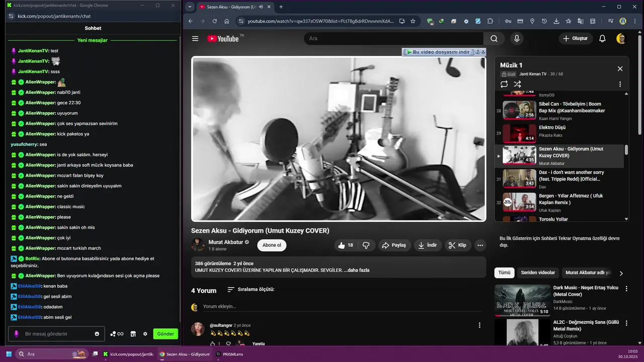644x362 pixels.
Task: Open the YouTube hamburger guide menu
Action: pos(195,39)
